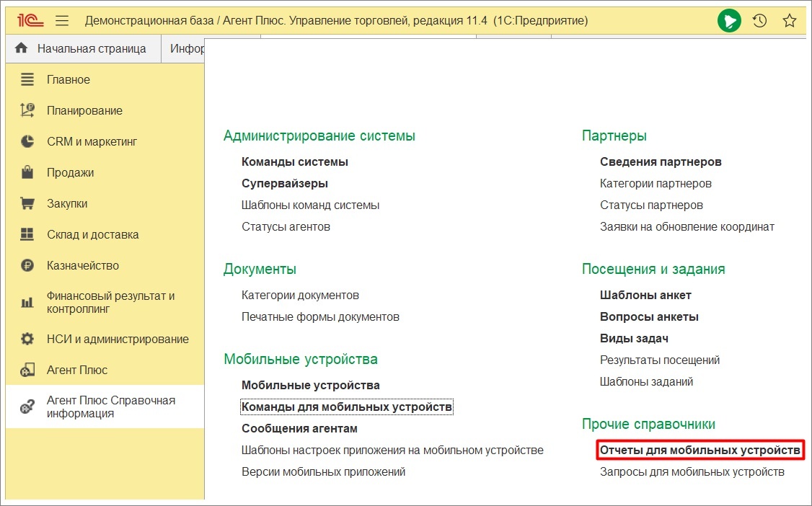Open the Казначейство section
Screen dimensions: 812x506
tap(83, 266)
